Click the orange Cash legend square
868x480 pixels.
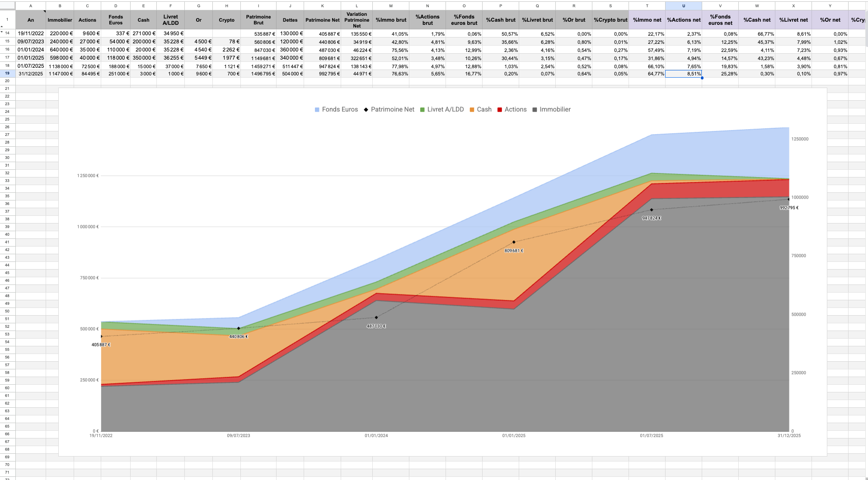click(472, 110)
